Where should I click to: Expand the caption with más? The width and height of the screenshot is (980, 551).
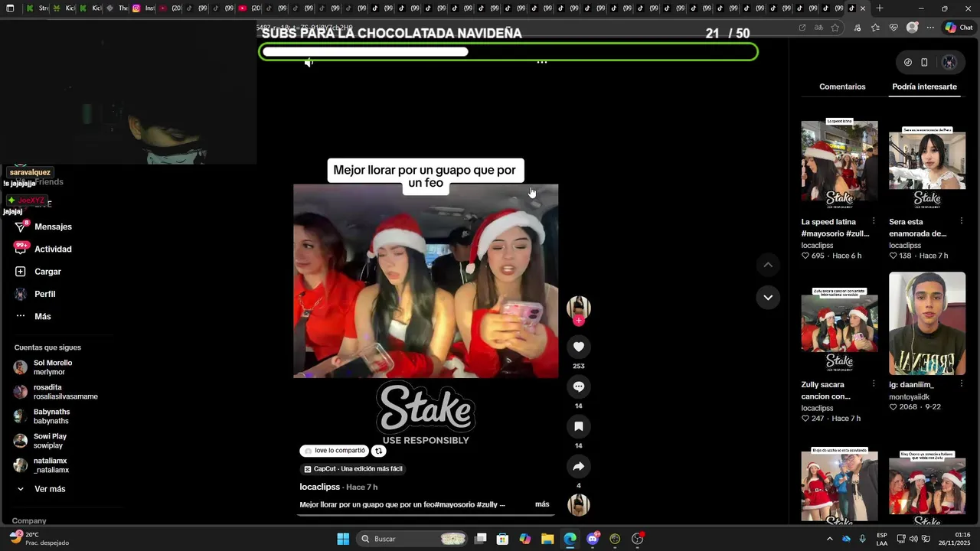(542, 504)
